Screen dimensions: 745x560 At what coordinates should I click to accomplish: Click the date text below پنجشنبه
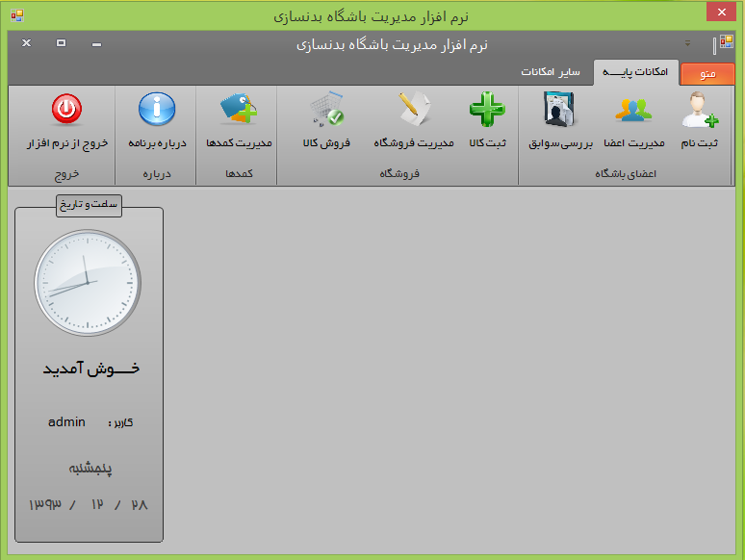pos(88,505)
